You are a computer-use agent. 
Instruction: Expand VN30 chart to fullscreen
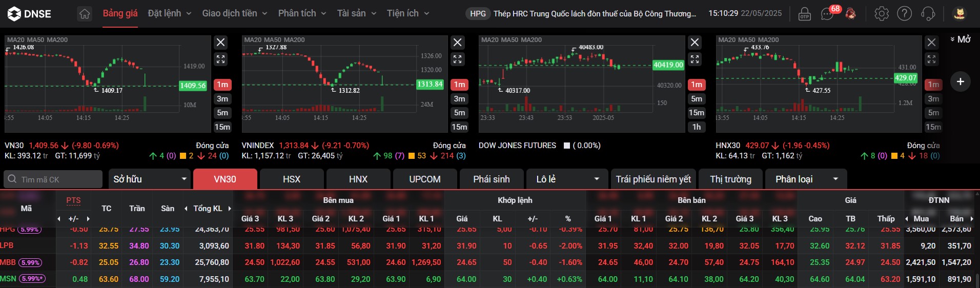[221, 59]
